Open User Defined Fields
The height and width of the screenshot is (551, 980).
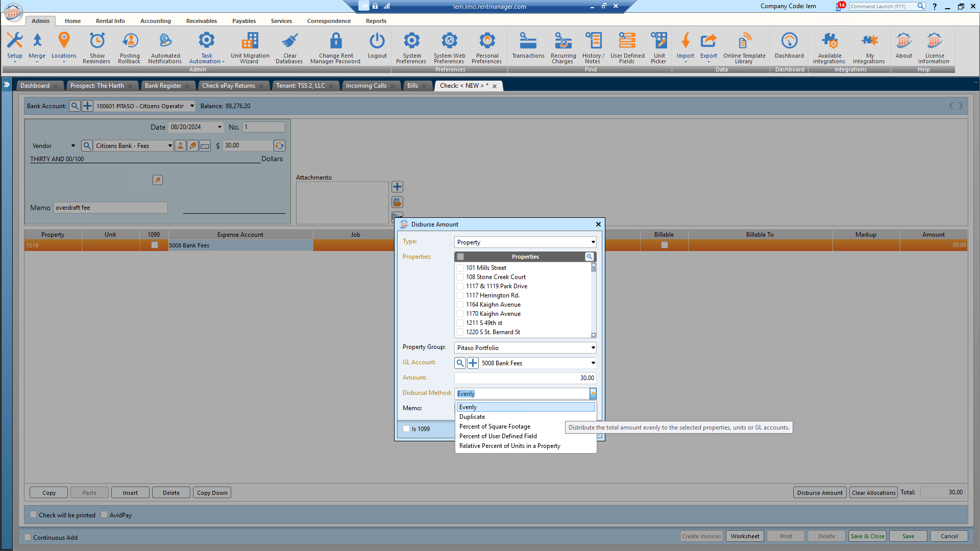(627, 47)
